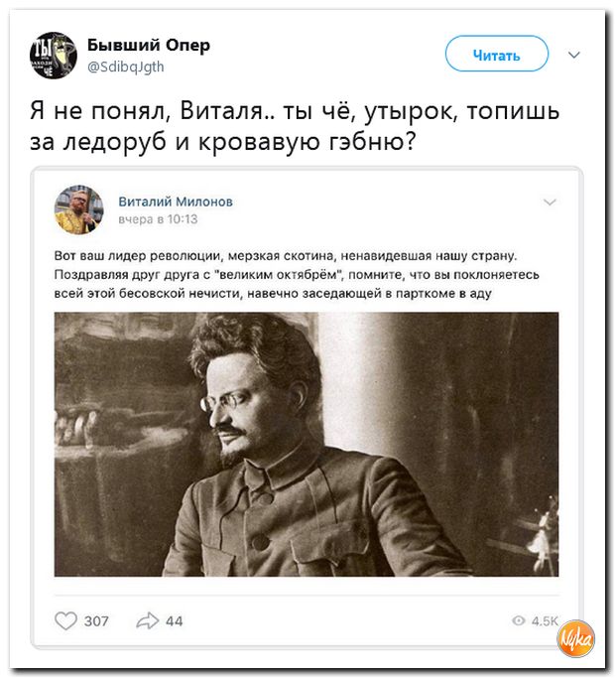Viewport: 616px width, 679px height.
Task: Like the post with heart icon
Action: [66, 621]
